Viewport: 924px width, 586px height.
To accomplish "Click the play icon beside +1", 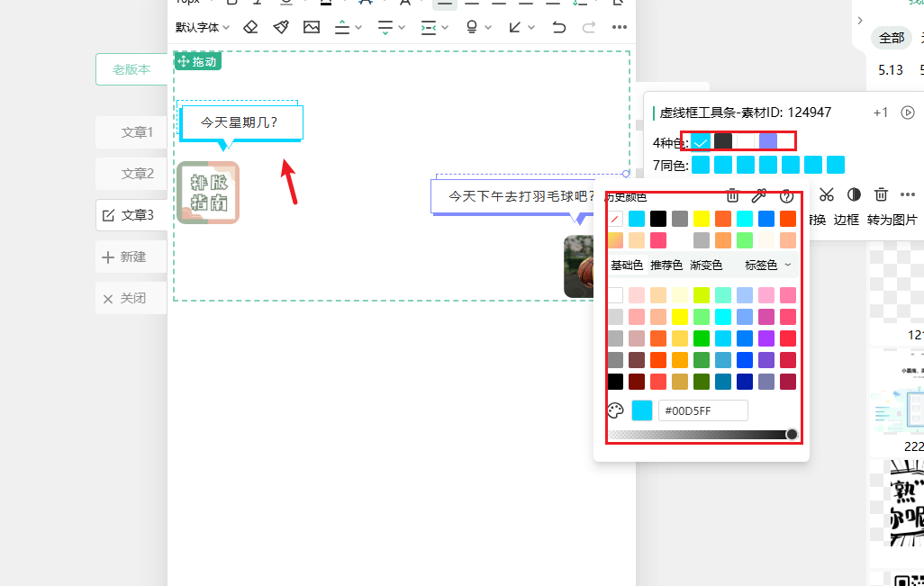I will coord(908,113).
